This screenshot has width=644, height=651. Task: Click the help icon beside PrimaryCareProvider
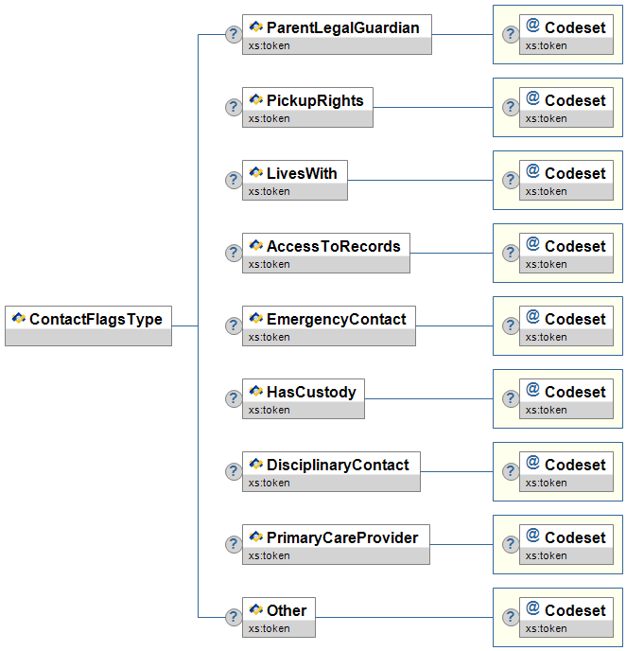[234, 544]
